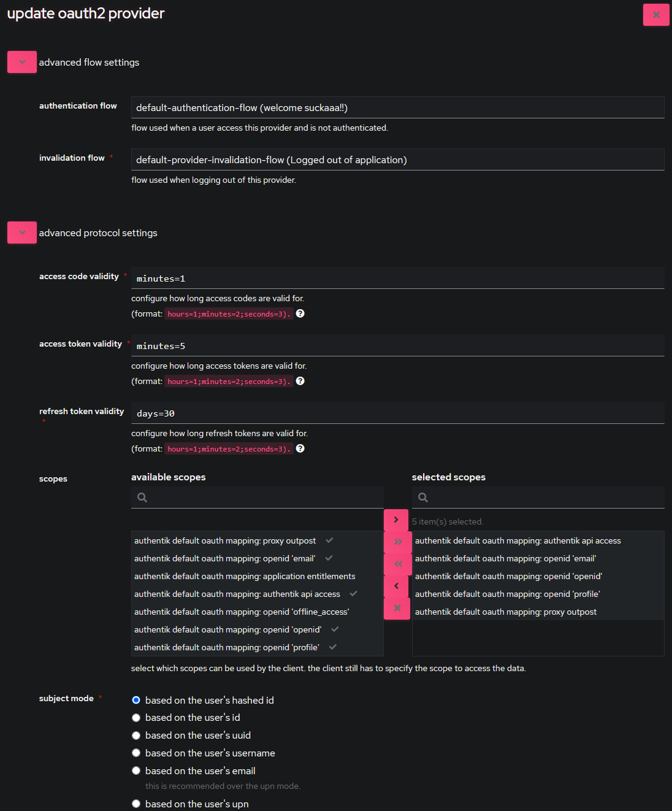Collapse the advanced flow settings section
This screenshot has height=811, width=672.
click(x=21, y=61)
